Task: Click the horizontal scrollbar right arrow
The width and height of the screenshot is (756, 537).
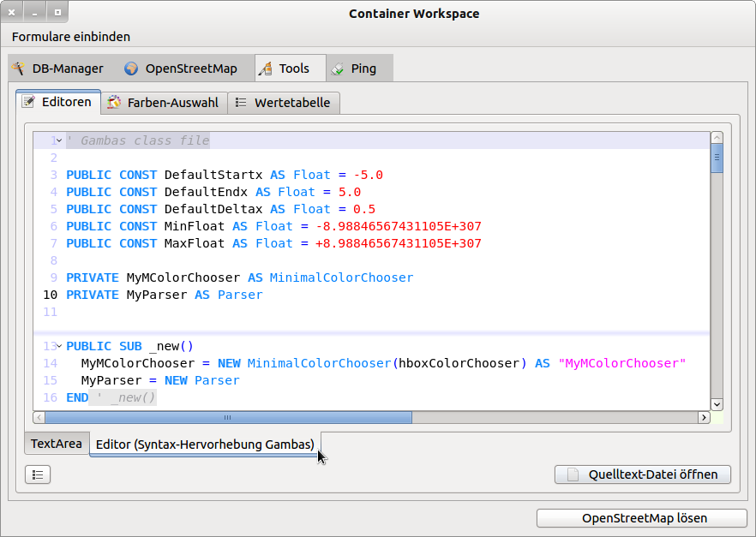Action: coord(704,418)
